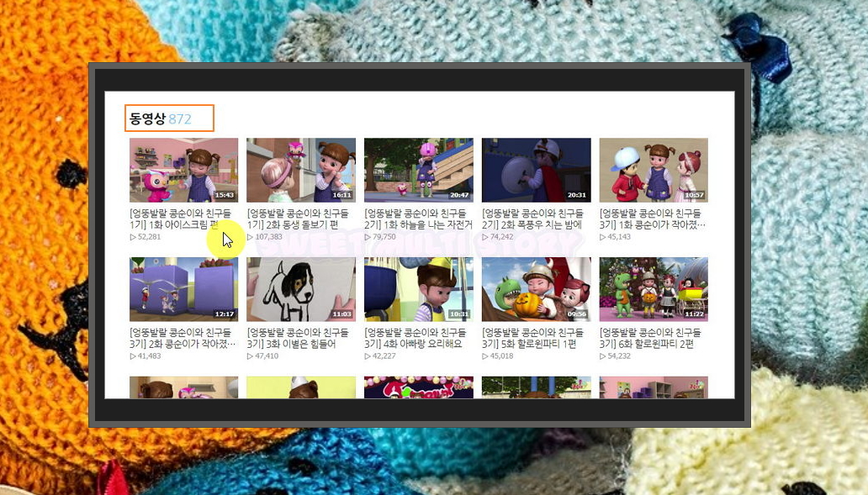Click the 20:47 duration badge
The image size is (868, 495).
point(459,195)
